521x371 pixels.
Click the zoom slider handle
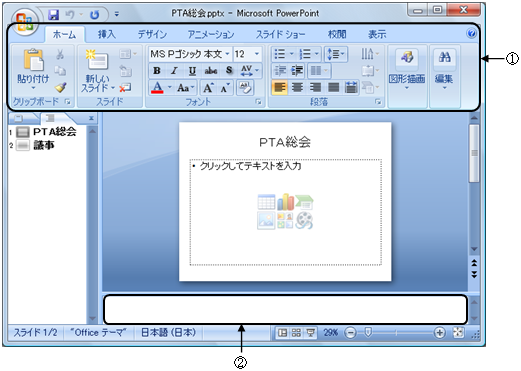(x=368, y=332)
